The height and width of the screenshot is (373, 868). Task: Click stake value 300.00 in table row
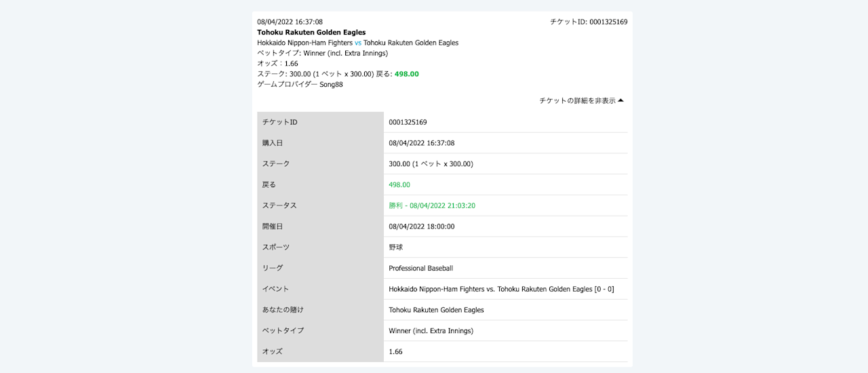pyautogui.click(x=431, y=164)
